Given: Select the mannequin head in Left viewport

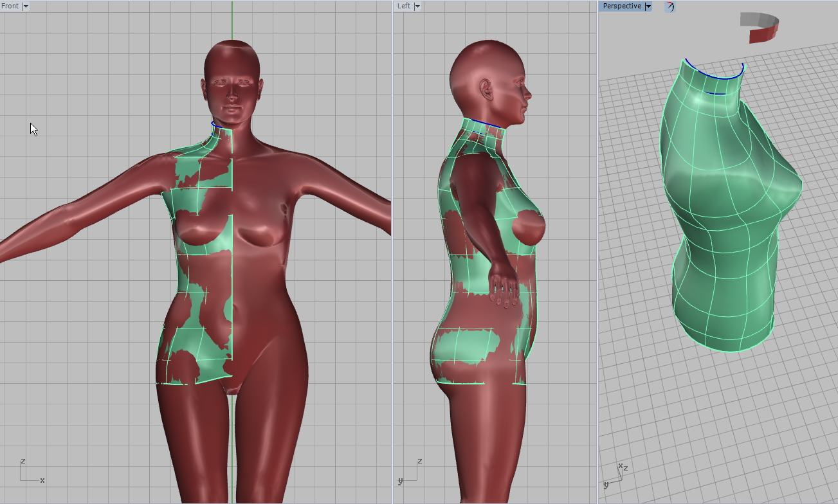Looking at the screenshot, I should coord(490,82).
